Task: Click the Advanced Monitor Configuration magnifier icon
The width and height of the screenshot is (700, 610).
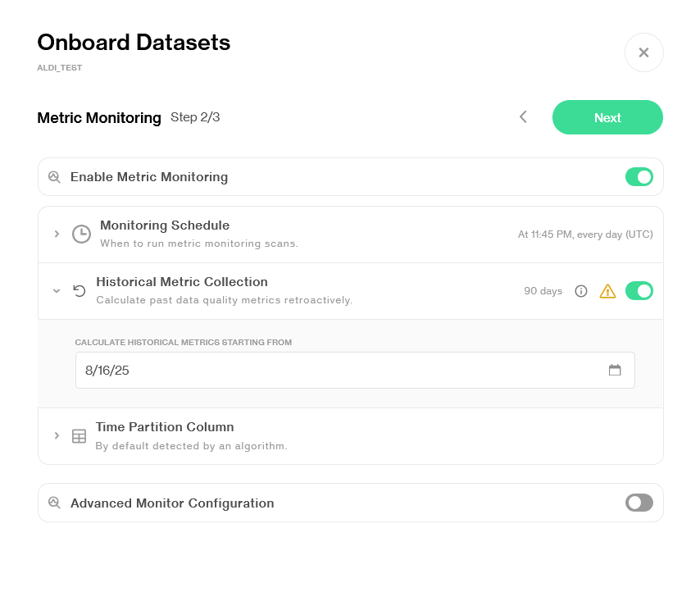Action: click(54, 503)
